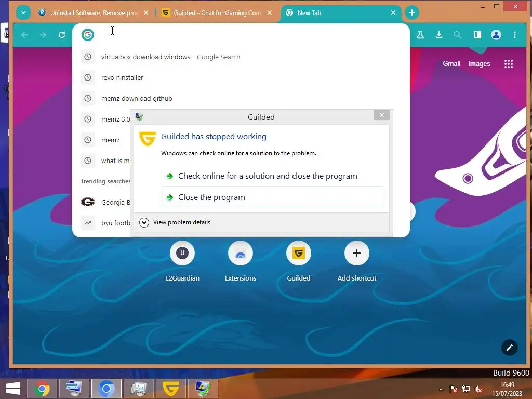
Task: Click the Google icon in address bar
Action: pos(87,35)
